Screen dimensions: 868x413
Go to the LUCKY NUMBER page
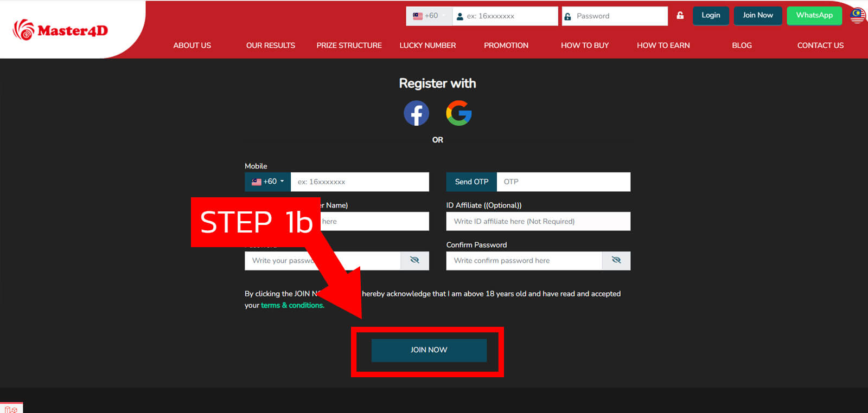[427, 46]
